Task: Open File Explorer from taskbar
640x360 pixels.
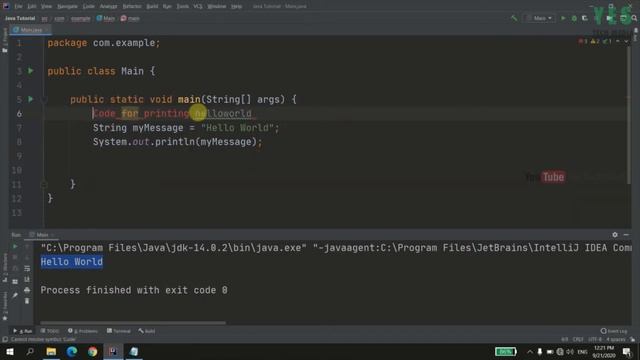Action: click(51, 351)
